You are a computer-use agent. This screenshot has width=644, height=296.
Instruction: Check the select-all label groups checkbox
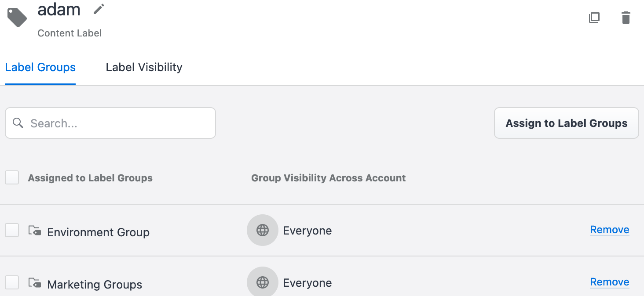[x=12, y=178]
